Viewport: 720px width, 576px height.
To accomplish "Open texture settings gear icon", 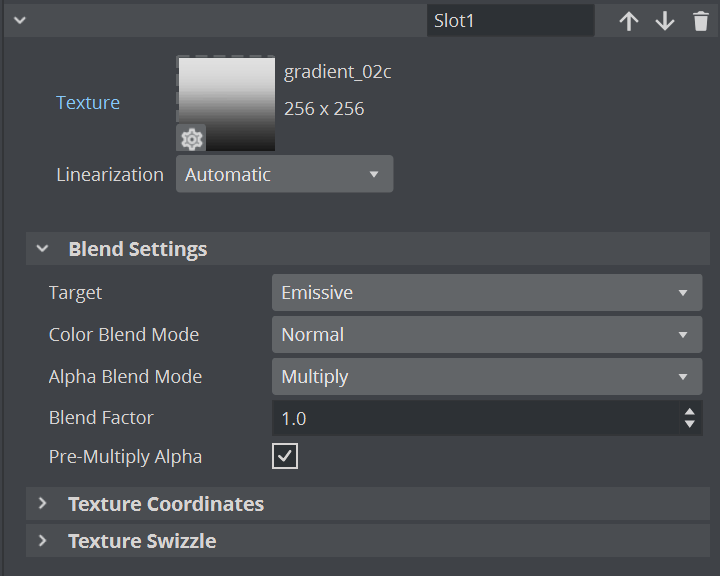I will [191, 139].
